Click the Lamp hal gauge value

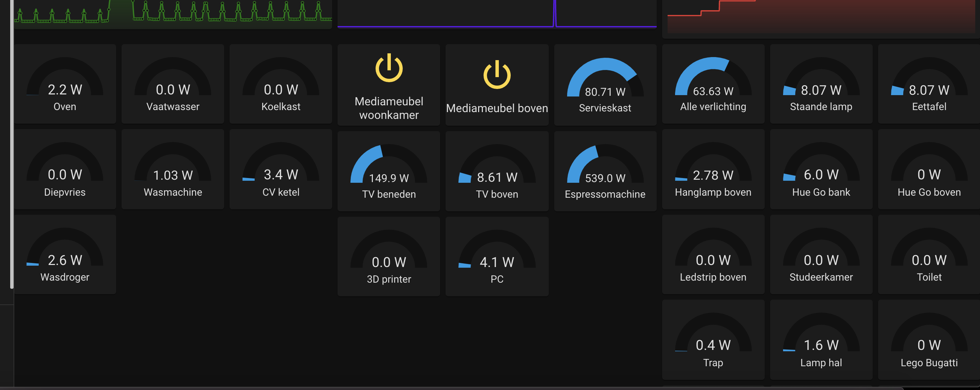point(821,344)
